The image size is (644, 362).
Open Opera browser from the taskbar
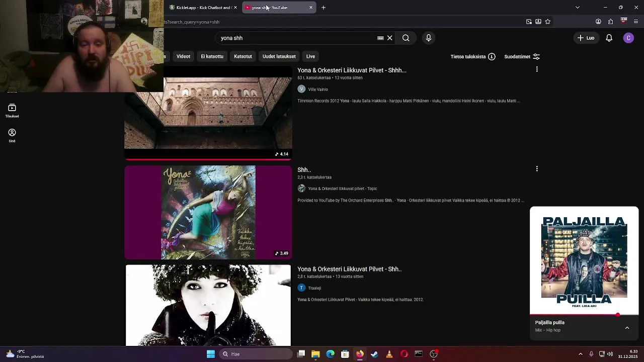pyautogui.click(x=404, y=354)
